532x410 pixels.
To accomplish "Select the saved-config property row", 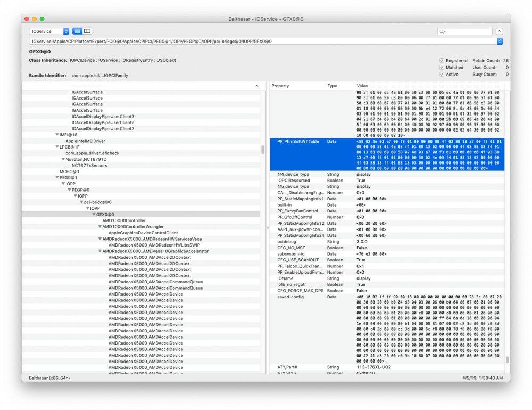I will [387, 329].
